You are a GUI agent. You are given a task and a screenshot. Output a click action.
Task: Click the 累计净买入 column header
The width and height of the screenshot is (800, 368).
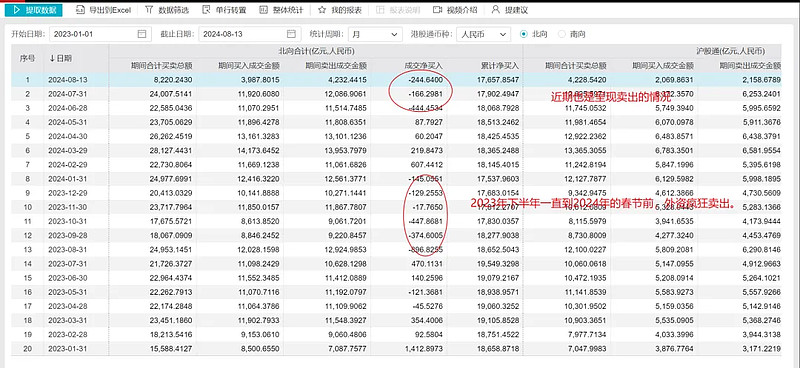coord(499,66)
